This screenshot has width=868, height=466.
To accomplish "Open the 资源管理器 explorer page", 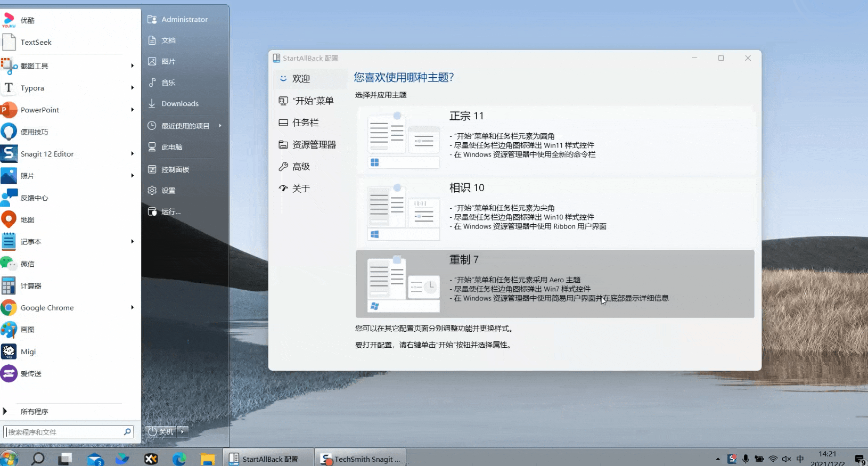I will (310, 144).
